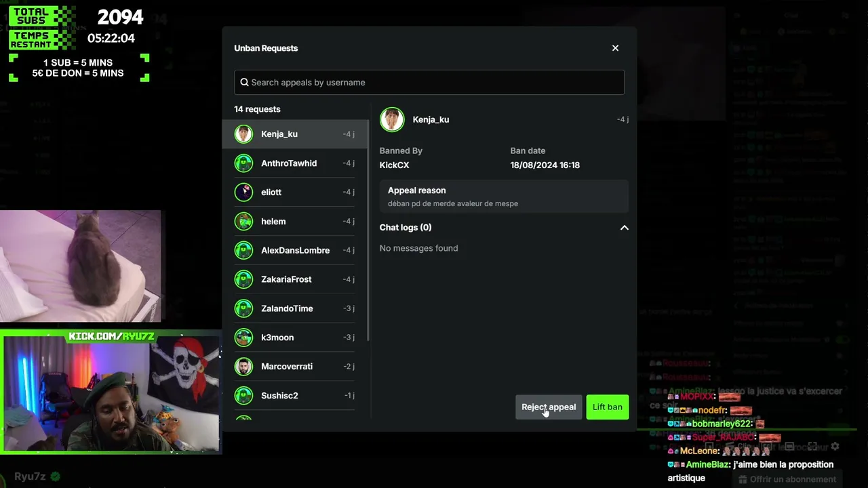
Task: Click the Ryu7z channel name below the stream
Action: (30, 476)
